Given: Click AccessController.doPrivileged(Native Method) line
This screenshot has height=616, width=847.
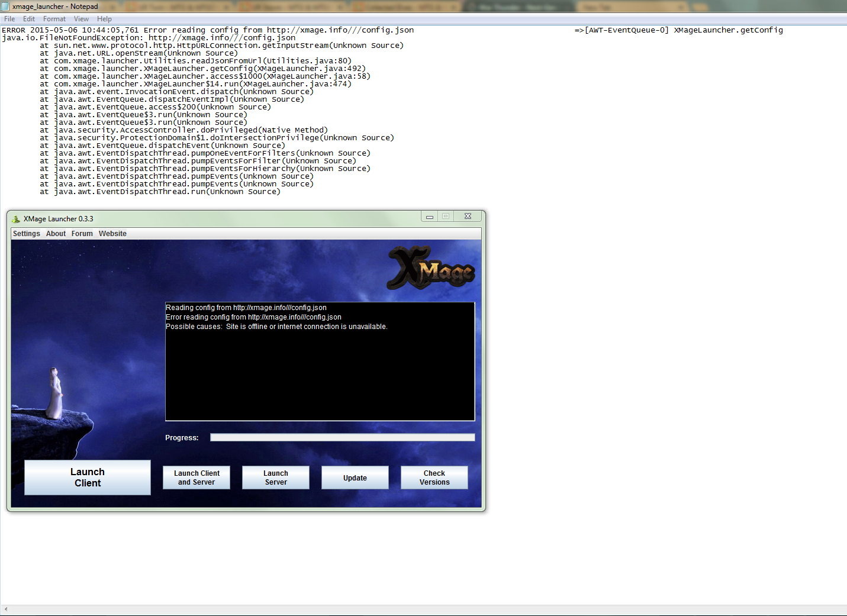Looking at the screenshot, I should pyautogui.click(x=183, y=130).
